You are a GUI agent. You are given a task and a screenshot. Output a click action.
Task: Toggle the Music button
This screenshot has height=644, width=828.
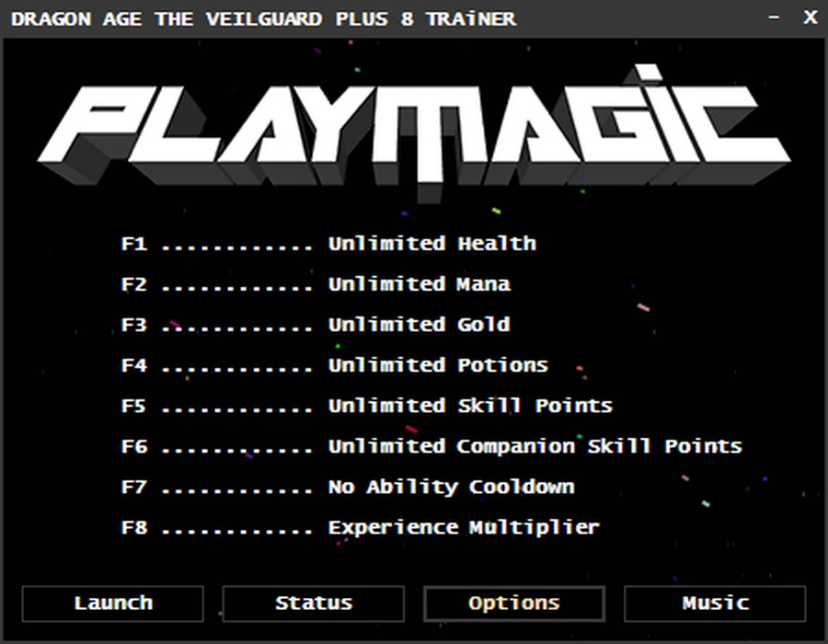[715, 604]
